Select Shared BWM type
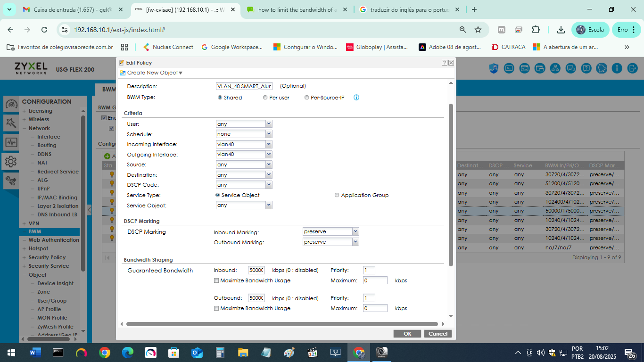The image size is (644, 362). [x=220, y=98]
